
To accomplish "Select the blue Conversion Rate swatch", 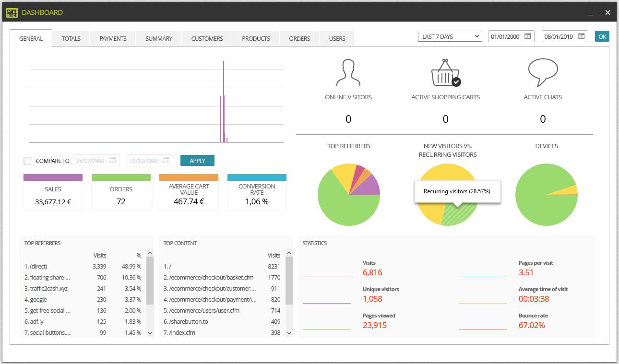I will (257, 177).
